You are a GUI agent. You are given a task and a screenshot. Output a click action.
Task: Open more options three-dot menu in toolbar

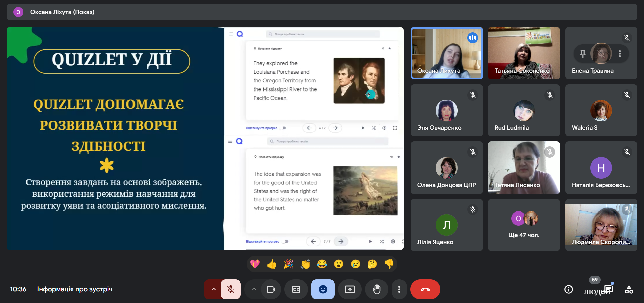399,289
